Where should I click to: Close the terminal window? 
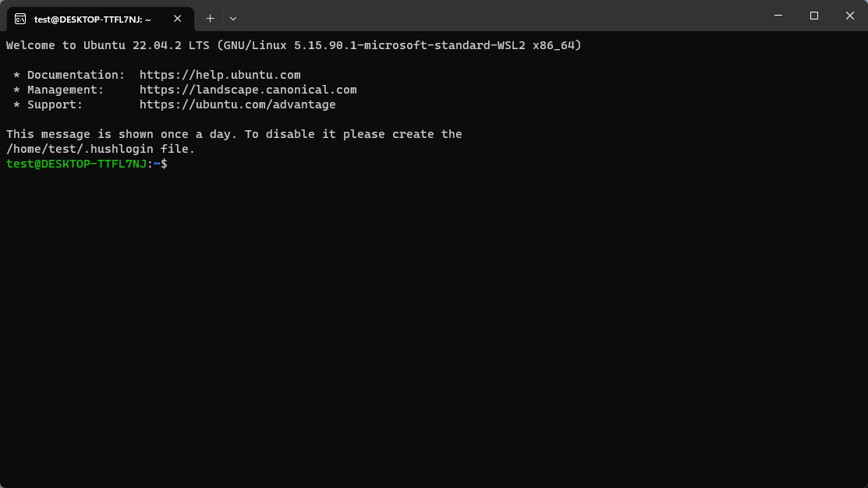point(850,16)
